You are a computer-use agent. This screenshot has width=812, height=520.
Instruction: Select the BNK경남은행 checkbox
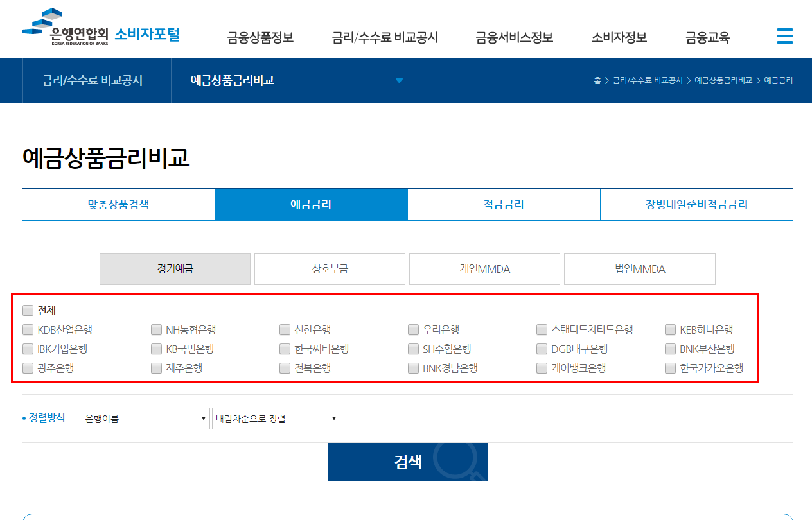(x=413, y=368)
